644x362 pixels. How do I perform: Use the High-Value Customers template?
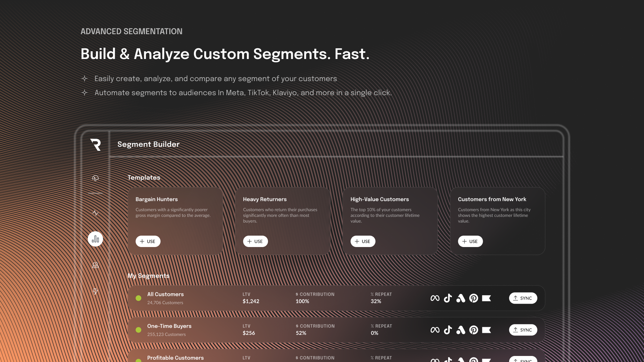point(363,241)
